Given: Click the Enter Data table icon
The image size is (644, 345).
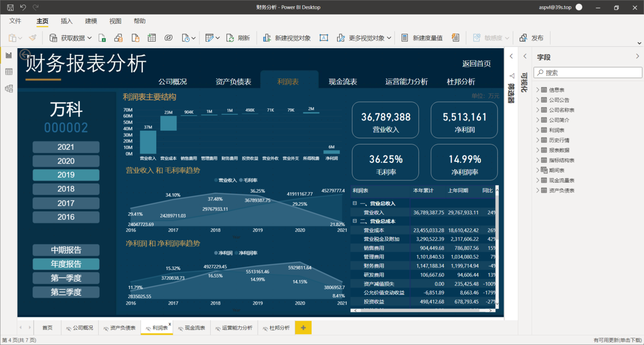Looking at the screenshot, I should (152, 38).
